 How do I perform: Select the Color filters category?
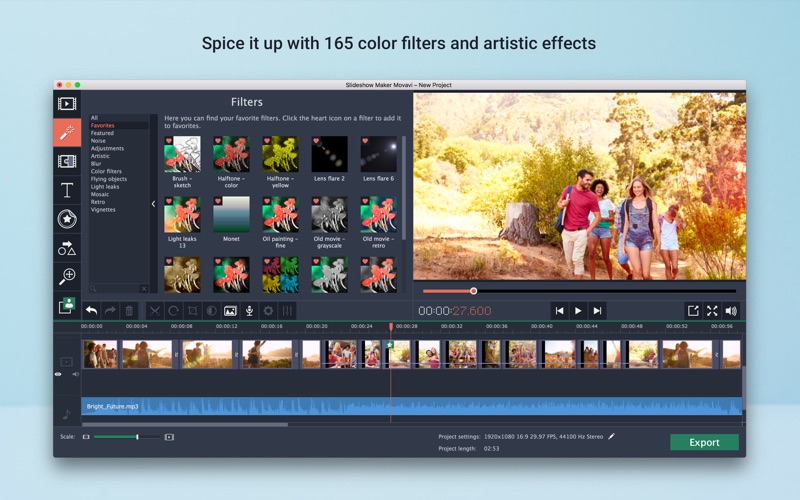click(106, 171)
